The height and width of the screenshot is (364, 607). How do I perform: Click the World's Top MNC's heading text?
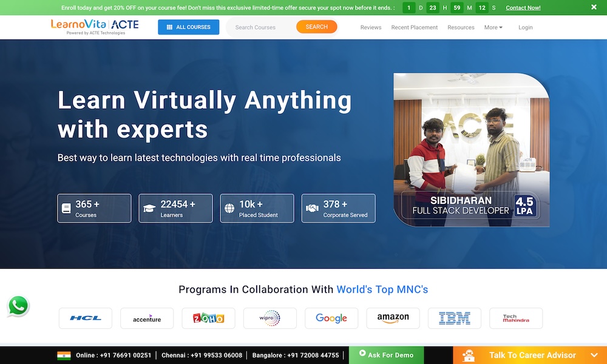(x=382, y=289)
